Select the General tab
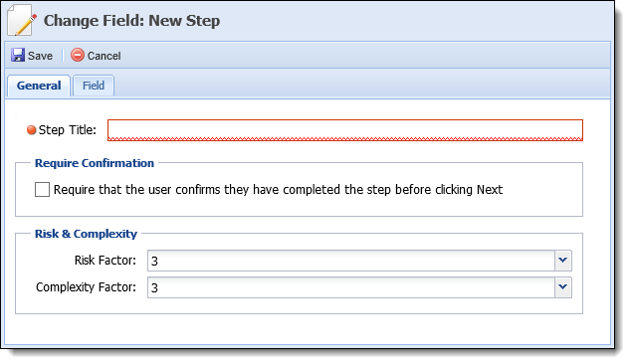 pyautogui.click(x=39, y=86)
